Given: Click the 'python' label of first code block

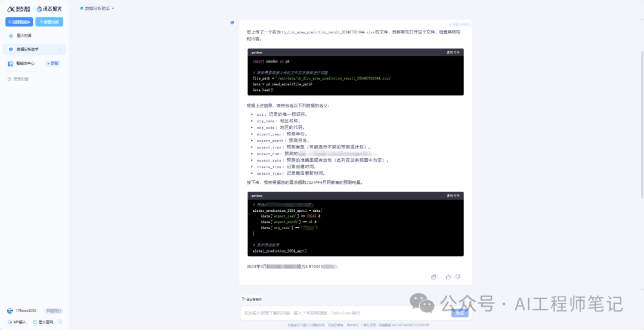Looking at the screenshot, I should 256,53.
